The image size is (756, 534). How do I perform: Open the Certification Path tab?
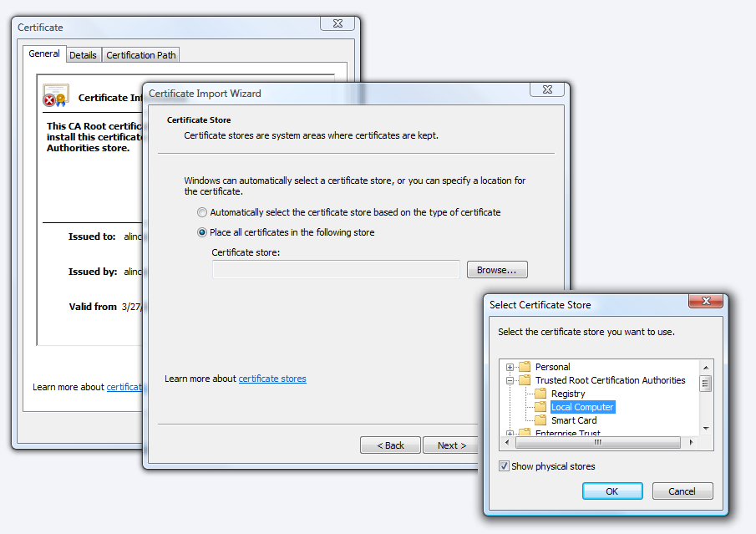141,55
